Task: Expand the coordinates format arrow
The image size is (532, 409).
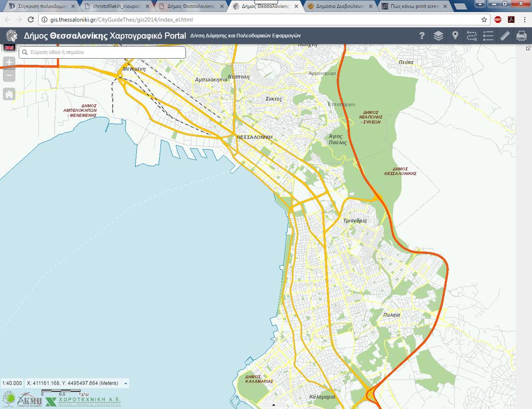Action: pyautogui.click(x=126, y=384)
